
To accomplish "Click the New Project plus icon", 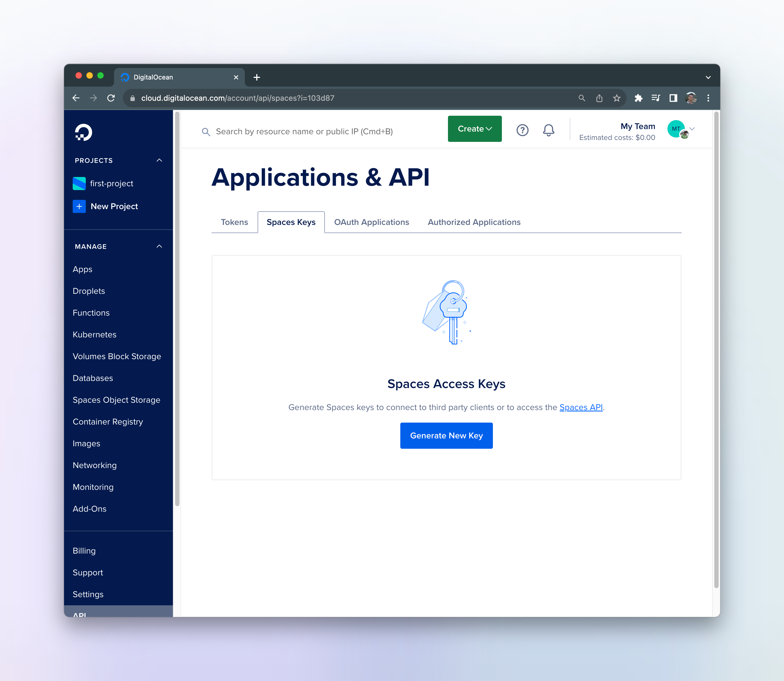I will [x=79, y=206].
